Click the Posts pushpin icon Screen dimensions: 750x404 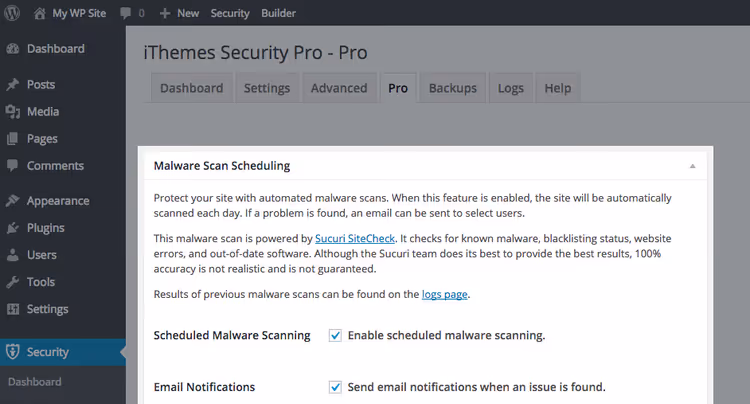coord(13,85)
